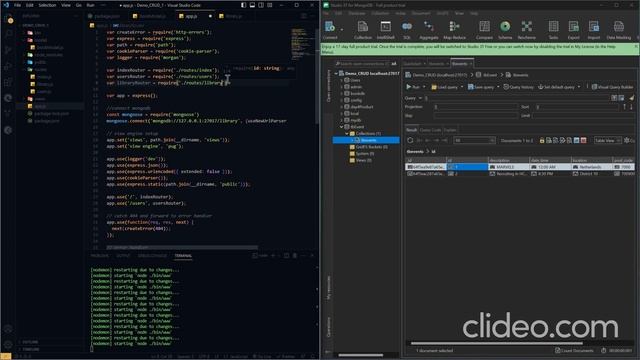Open the Load query dropdown arrow
Screen dimensions: 640x360
coord(462,87)
